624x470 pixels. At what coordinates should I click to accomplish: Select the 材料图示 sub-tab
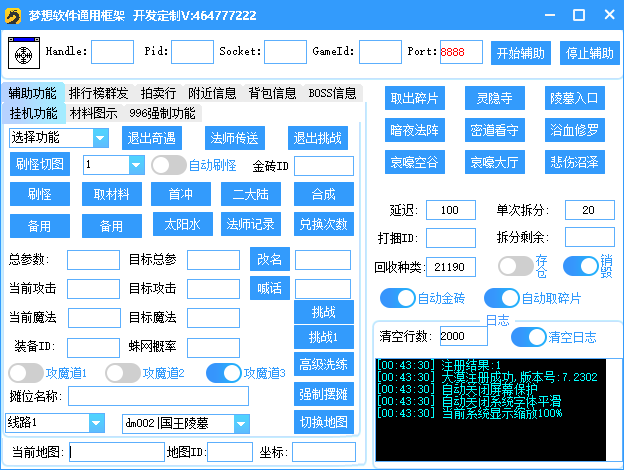[x=93, y=113]
